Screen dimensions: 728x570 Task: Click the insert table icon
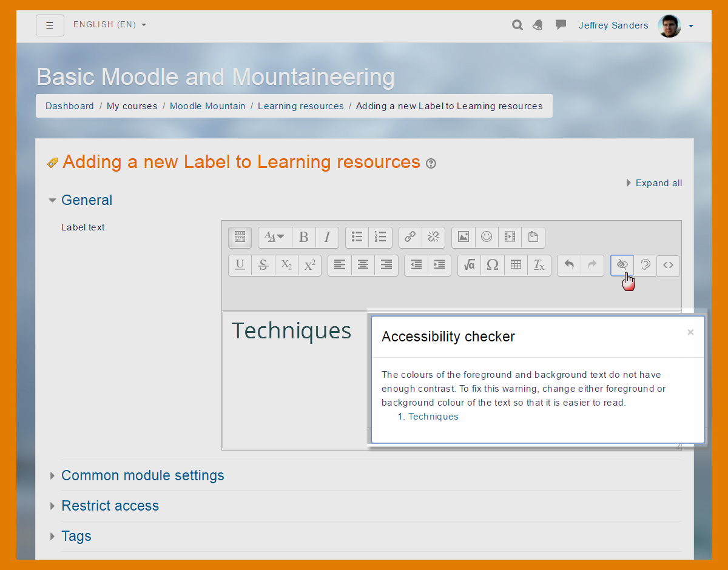point(516,265)
